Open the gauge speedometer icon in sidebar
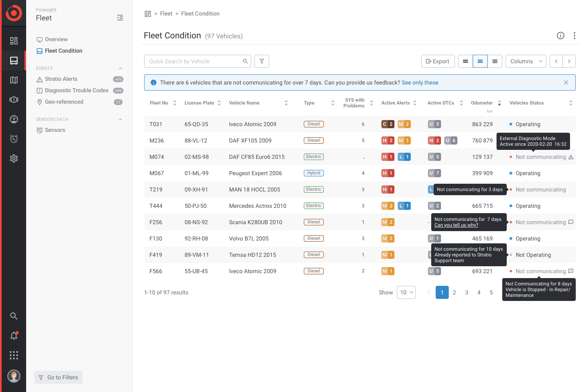 (14, 119)
